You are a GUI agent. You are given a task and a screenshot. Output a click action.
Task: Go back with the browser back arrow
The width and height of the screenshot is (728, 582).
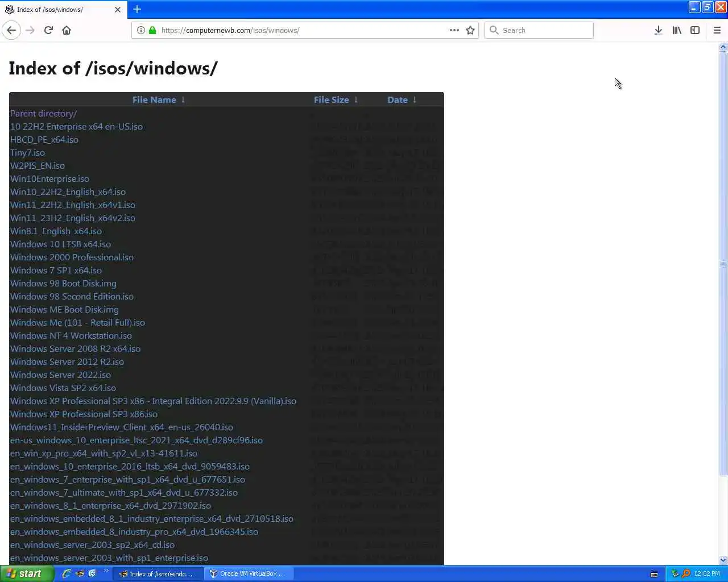[11, 30]
